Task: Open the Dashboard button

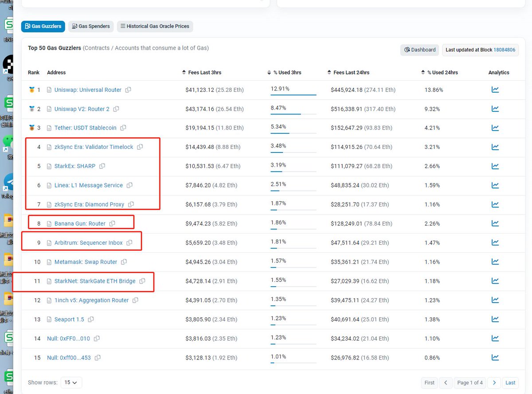Action: [420, 50]
